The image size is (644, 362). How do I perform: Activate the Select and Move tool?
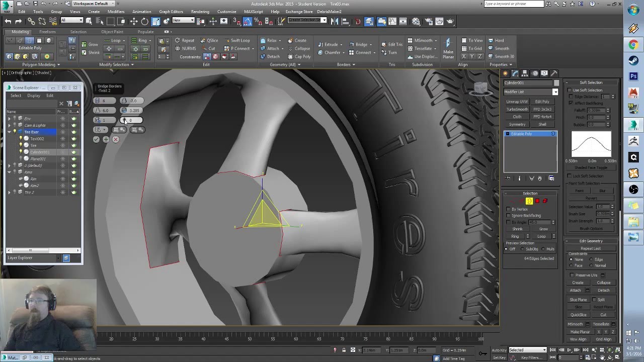(134, 21)
